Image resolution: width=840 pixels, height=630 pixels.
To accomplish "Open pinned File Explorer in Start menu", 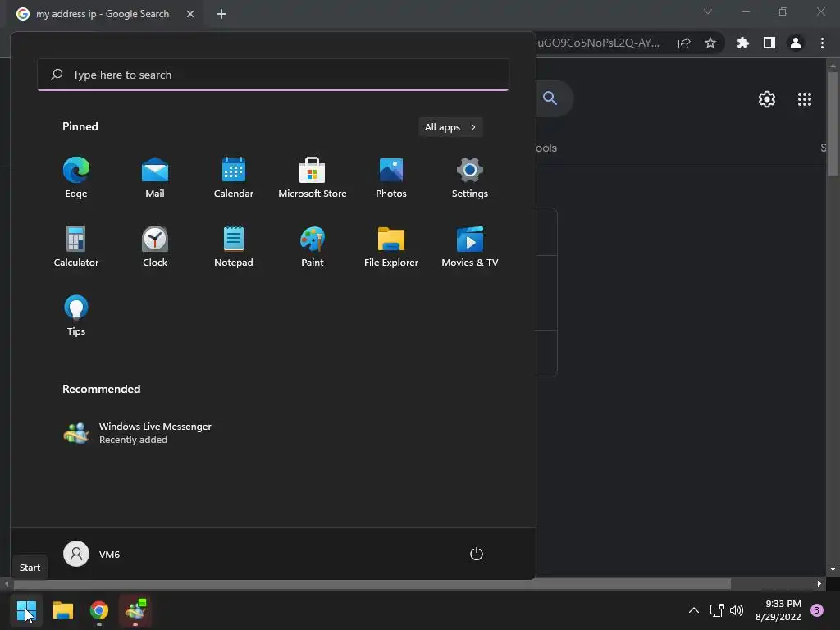I will tap(391, 246).
